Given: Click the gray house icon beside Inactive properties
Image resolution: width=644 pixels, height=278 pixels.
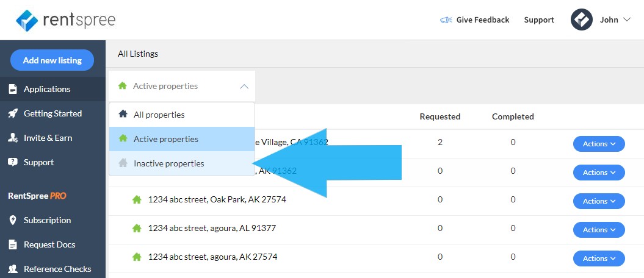Looking at the screenshot, I should click(x=123, y=163).
